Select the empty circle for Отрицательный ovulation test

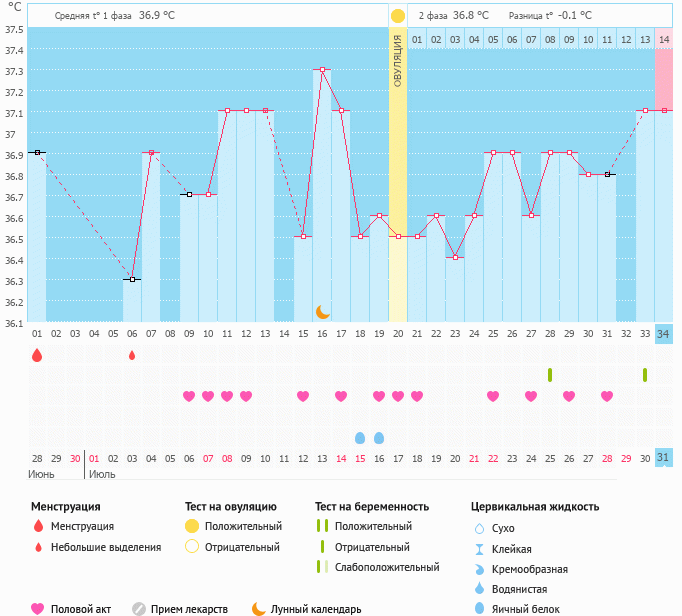[192, 547]
